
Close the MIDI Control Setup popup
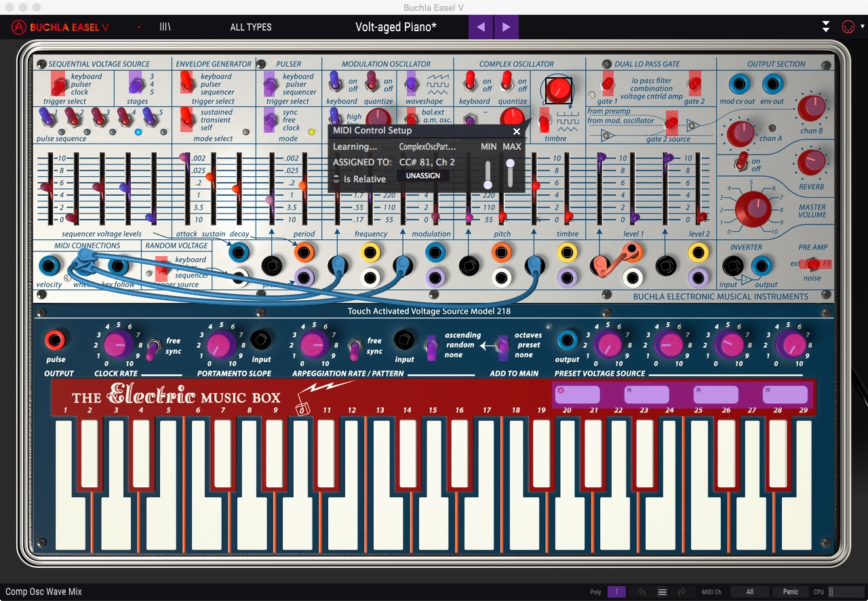pos(517,131)
